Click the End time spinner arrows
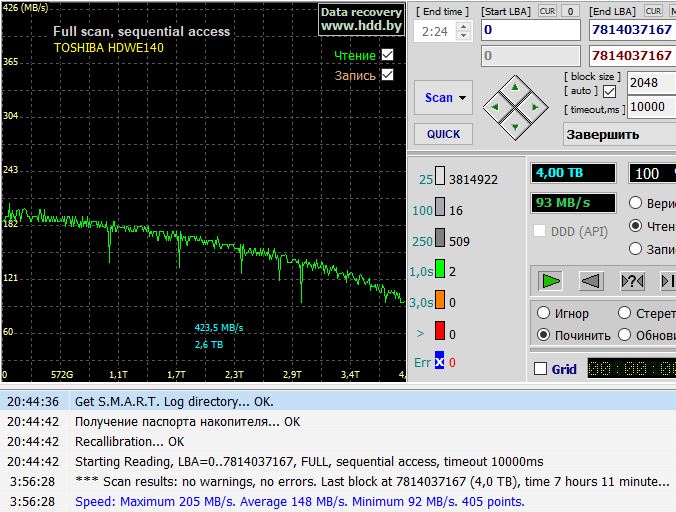This screenshot has width=676, height=512. 465,32
